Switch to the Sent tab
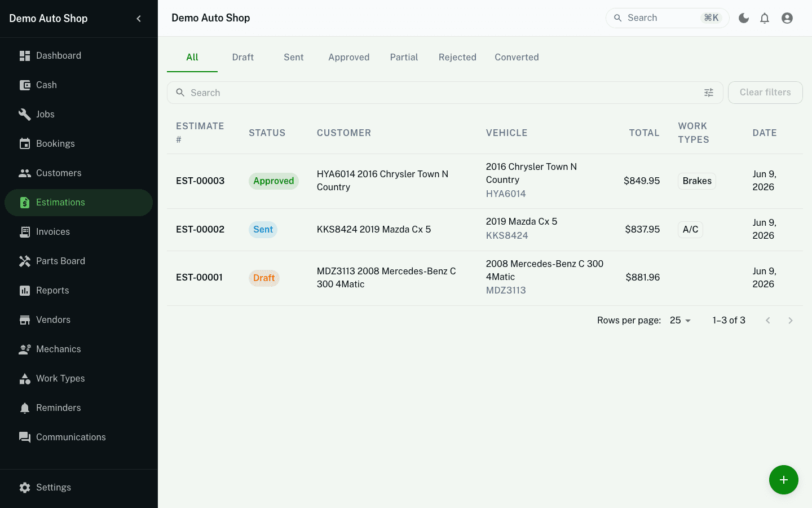 coord(294,57)
